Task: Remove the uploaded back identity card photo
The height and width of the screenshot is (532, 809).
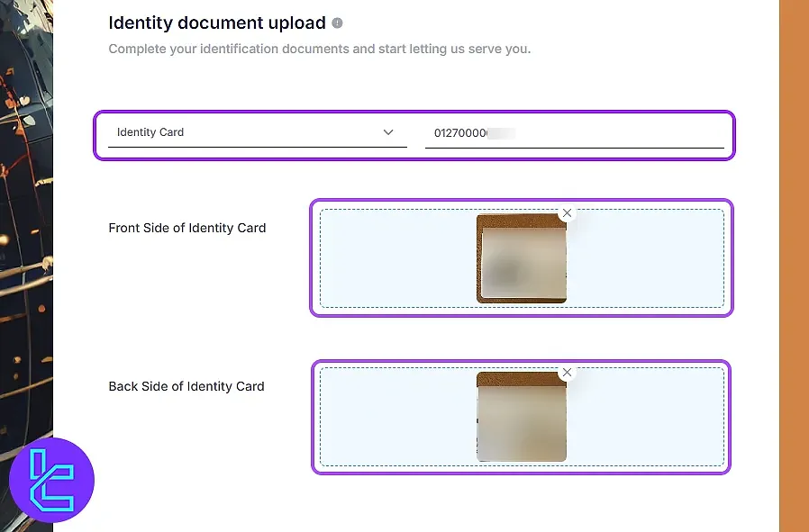Action: (568, 372)
